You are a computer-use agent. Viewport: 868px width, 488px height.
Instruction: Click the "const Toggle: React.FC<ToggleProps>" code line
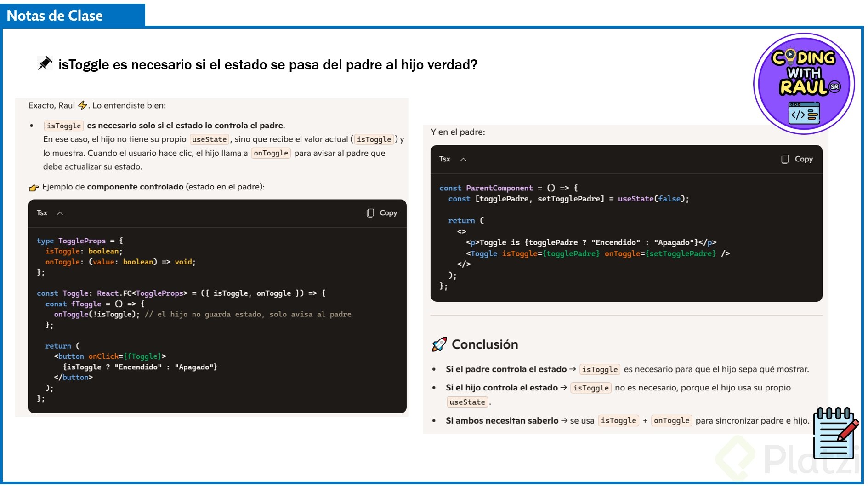182,293
